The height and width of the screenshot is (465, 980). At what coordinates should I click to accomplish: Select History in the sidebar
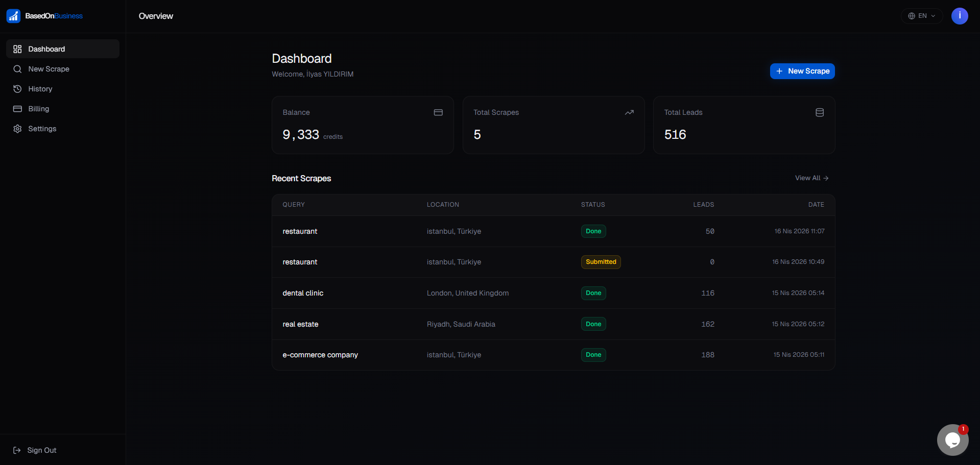tap(40, 88)
